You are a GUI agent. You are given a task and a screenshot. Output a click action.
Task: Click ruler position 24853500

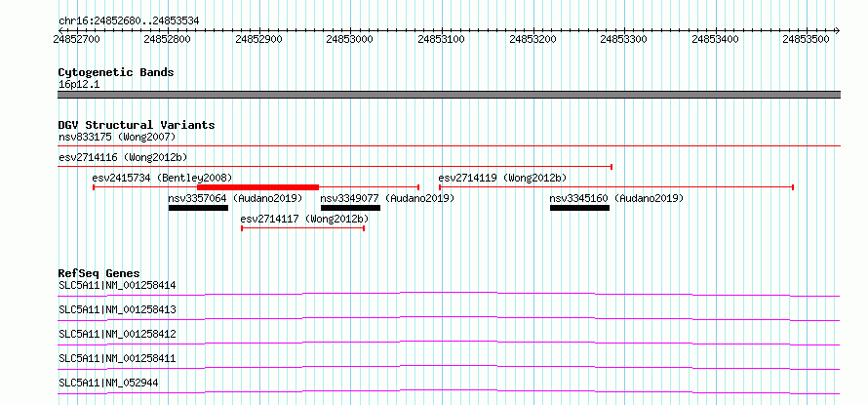click(x=807, y=39)
